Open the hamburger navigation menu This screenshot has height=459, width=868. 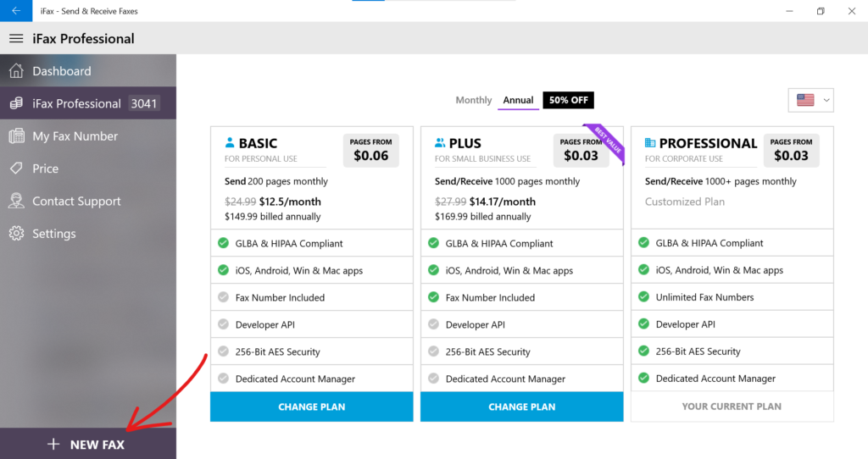[x=17, y=38]
